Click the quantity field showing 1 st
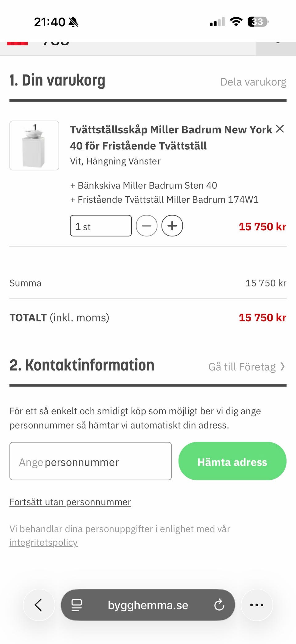This screenshot has width=296, height=644. (101, 226)
